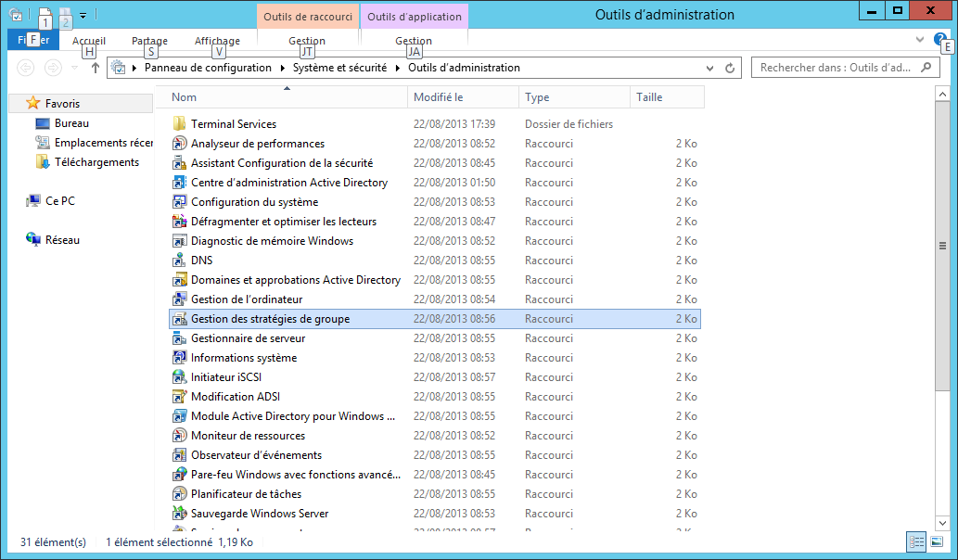
Task: Switch to details view layout button
Action: (916, 541)
